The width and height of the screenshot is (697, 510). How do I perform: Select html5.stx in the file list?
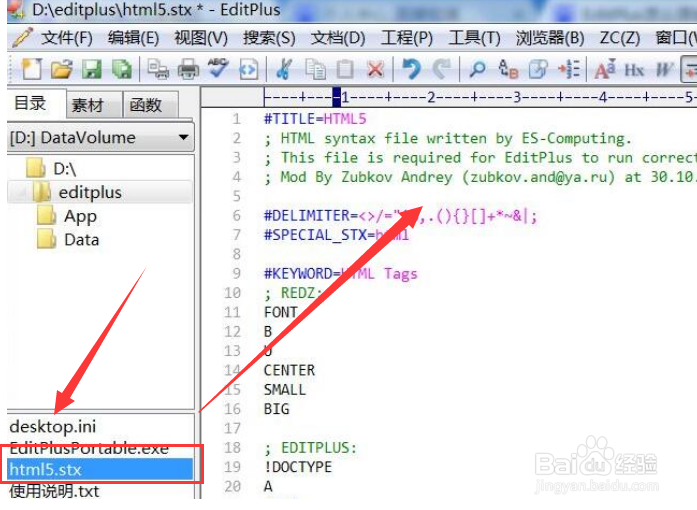(x=100, y=470)
